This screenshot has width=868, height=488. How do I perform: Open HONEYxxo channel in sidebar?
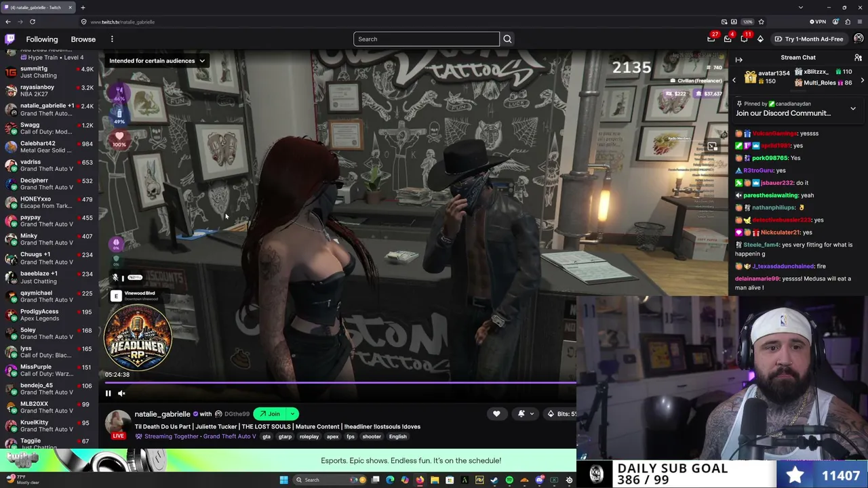[x=49, y=203]
